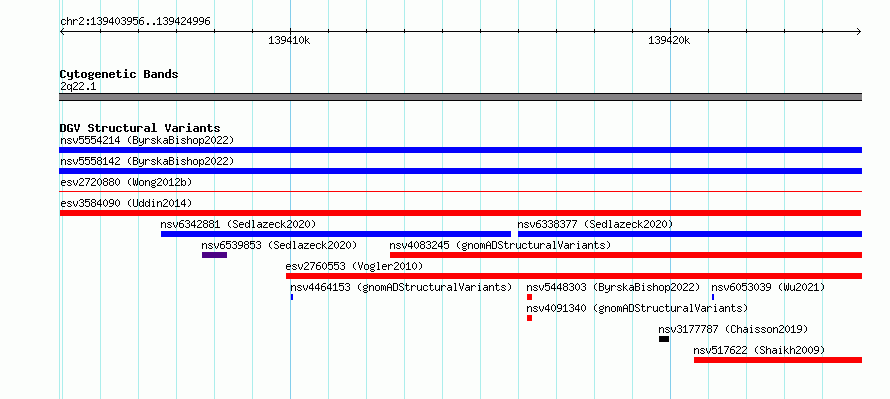The height and width of the screenshot is (399, 890).
Task: Click the red esv3584090 variant bar
Action: pos(460,213)
